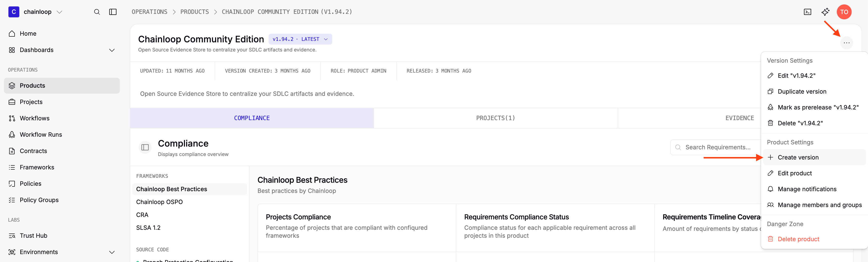Open Dashboards in sidebar

tap(36, 50)
